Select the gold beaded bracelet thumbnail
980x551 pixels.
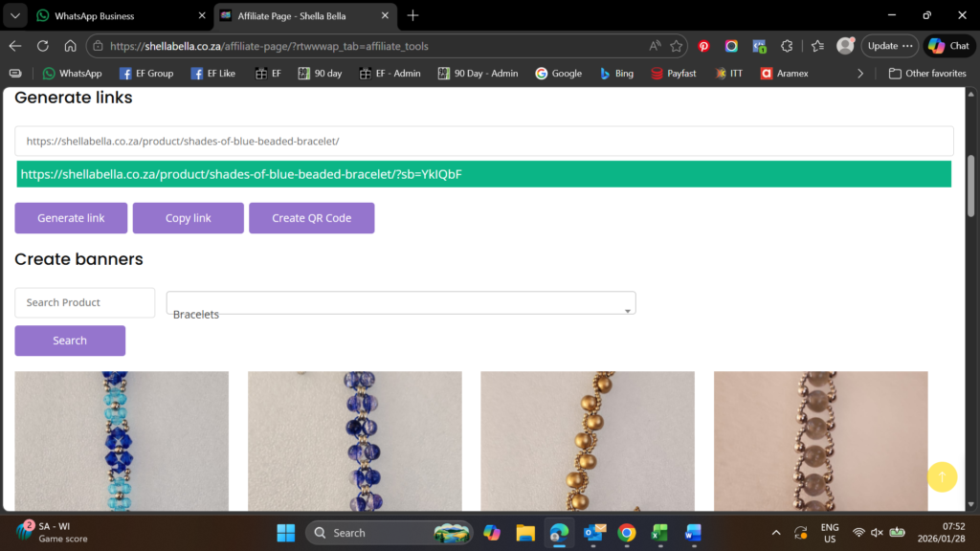pos(587,440)
